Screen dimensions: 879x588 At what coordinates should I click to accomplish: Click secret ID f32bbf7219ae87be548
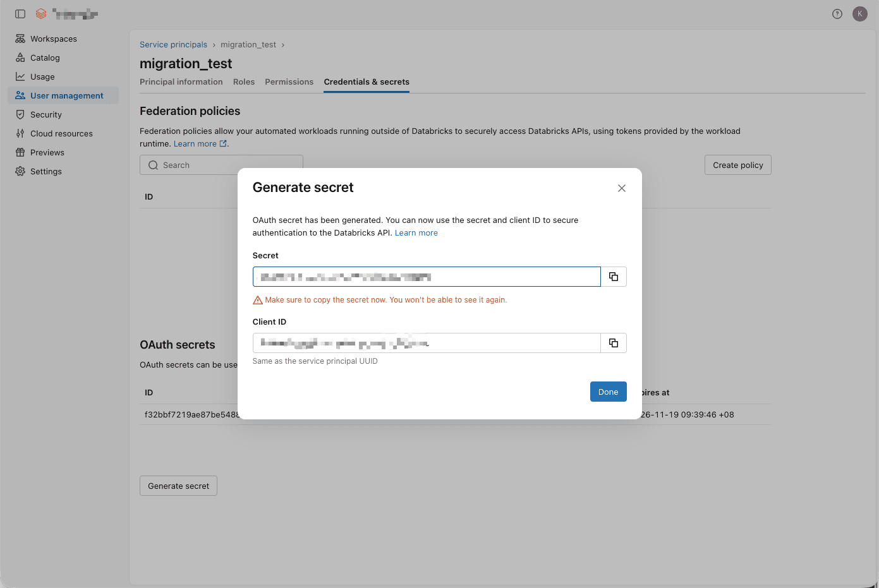[x=191, y=415]
